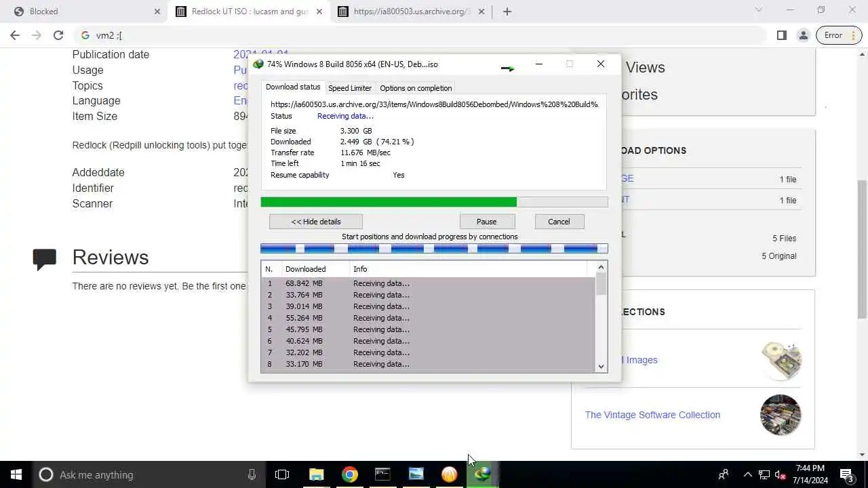
Task: Select connection 8 with 33.170 MB
Action: 428,364
